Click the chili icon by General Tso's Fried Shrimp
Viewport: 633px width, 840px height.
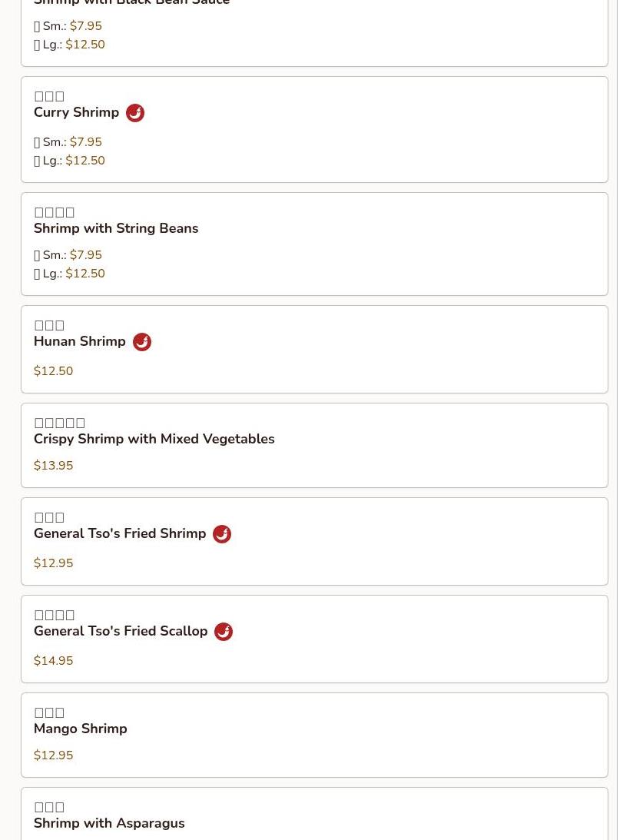222,534
